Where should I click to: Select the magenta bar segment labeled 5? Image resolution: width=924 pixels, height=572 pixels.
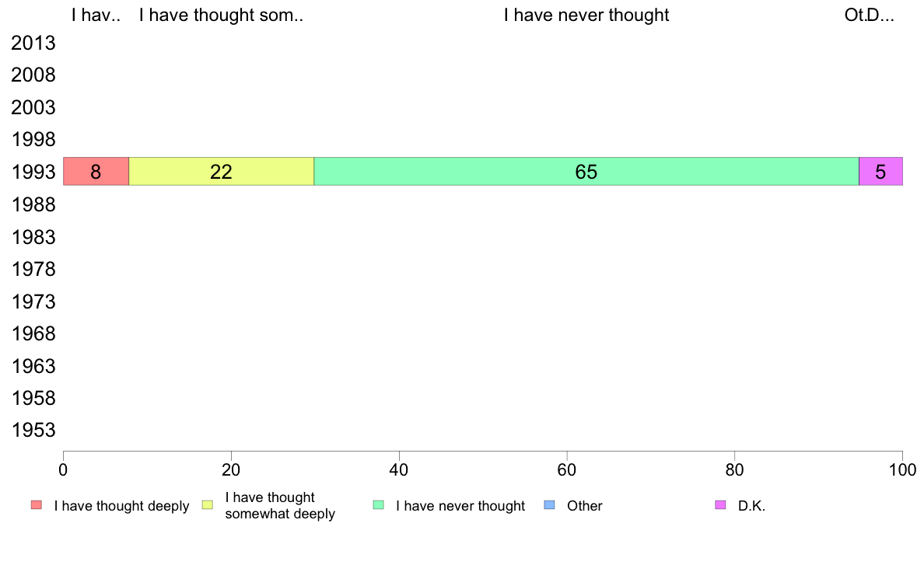[x=880, y=172]
